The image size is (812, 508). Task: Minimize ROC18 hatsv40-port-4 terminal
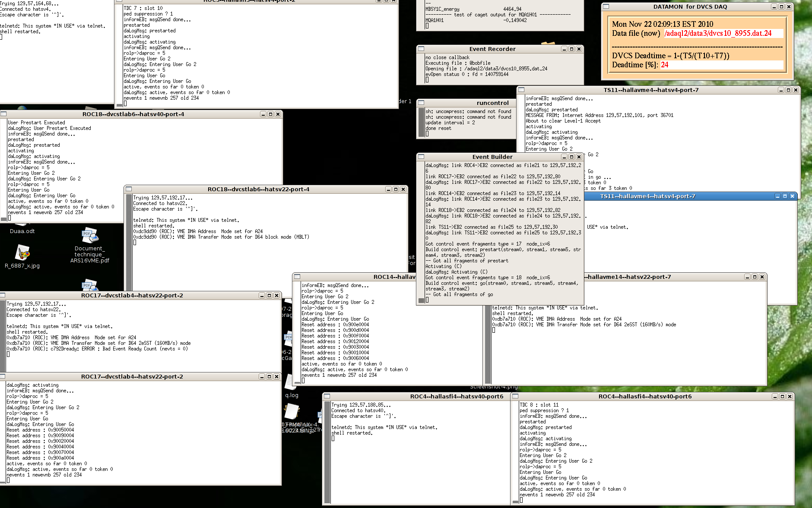click(263, 114)
